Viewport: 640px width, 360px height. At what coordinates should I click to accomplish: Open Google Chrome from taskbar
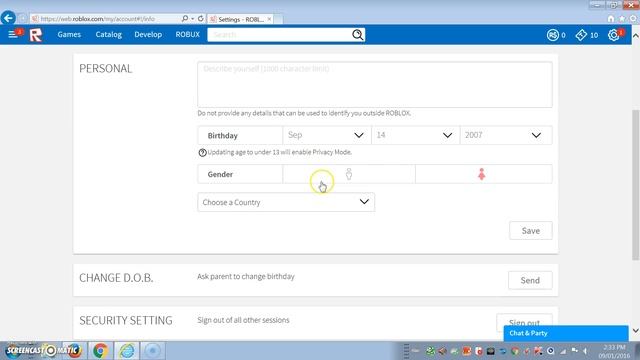point(100,351)
